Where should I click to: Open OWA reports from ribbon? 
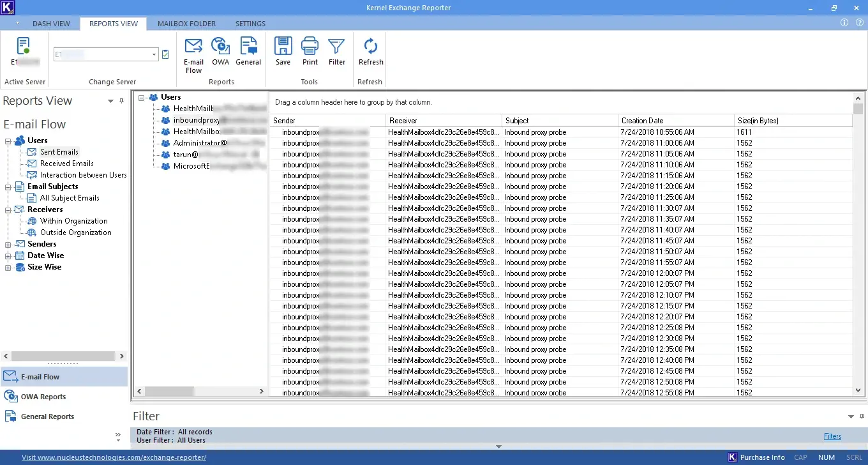[220, 52]
